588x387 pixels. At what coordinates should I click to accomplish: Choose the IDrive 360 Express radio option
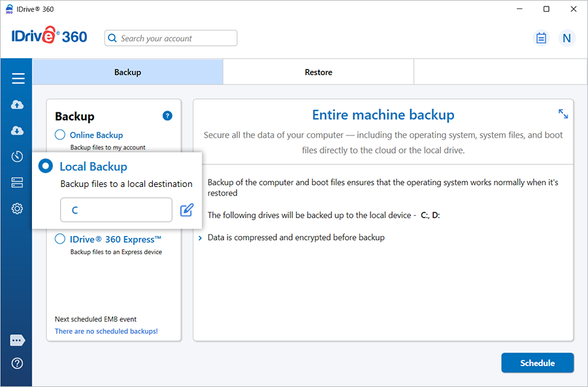tap(60, 239)
